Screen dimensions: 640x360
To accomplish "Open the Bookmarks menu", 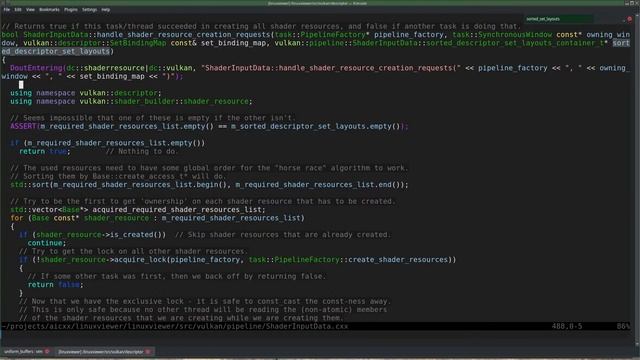I will coord(49,9).
